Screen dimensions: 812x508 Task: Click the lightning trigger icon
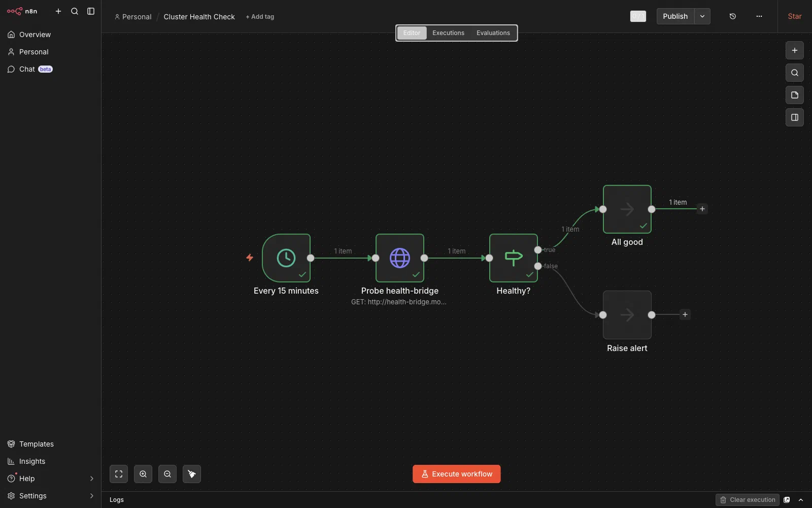[250, 258]
